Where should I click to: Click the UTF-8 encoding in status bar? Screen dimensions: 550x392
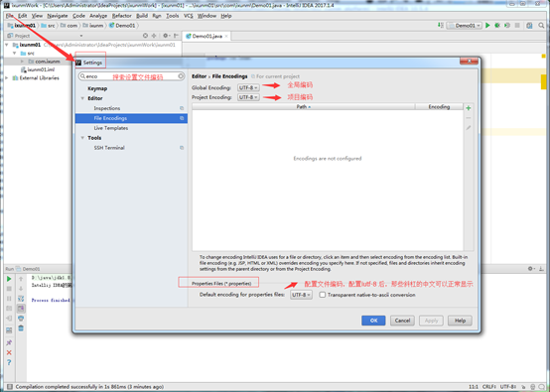[x=508, y=387]
